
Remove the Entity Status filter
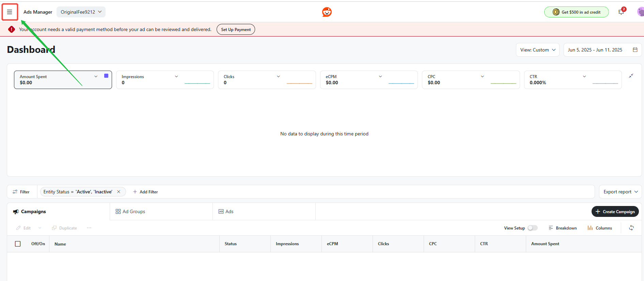click(119, 192)
